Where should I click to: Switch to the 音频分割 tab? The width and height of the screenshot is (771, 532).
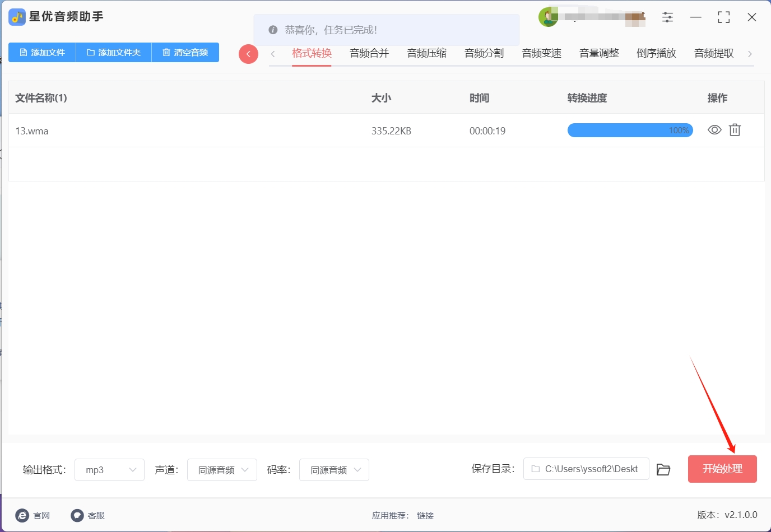[484, 53]
